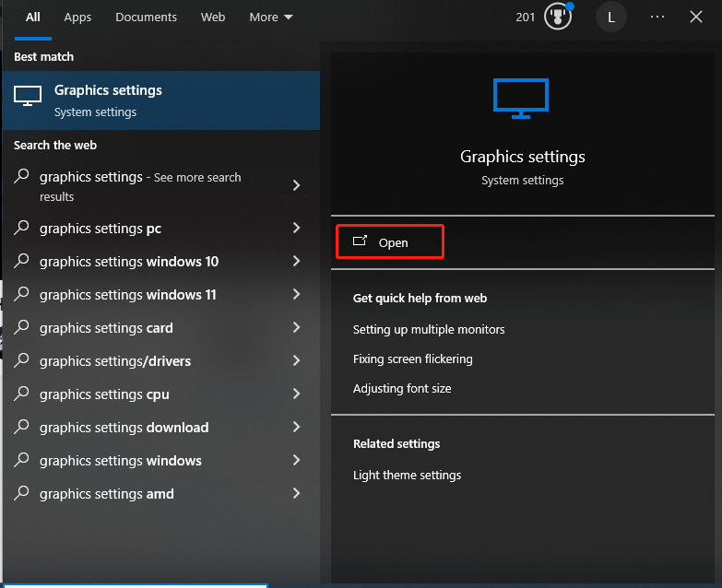The image size is (722, 588).
Task: Click search icon next to graphics settings pc
Action: [x=21, y=228]
